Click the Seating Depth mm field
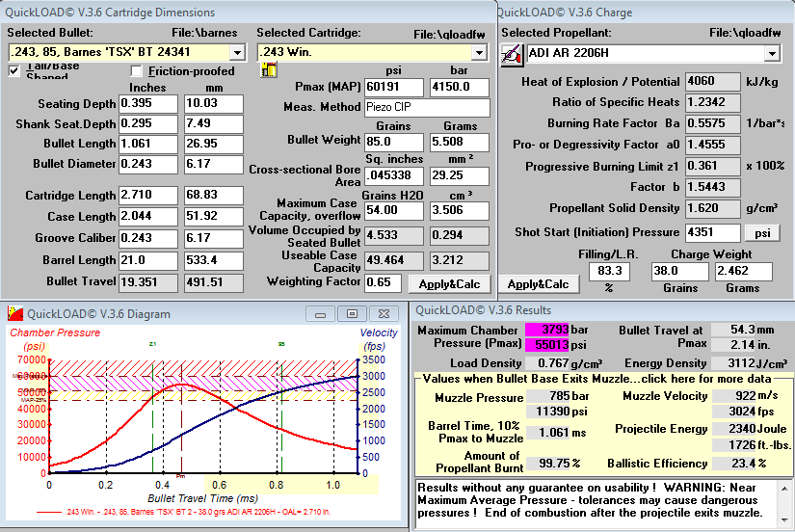Screen dimensions: 795x532 tap(214, 103)
